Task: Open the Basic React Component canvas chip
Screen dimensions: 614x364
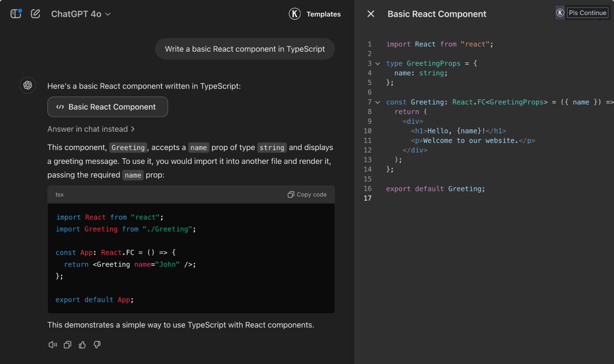Action: (108, 107)
